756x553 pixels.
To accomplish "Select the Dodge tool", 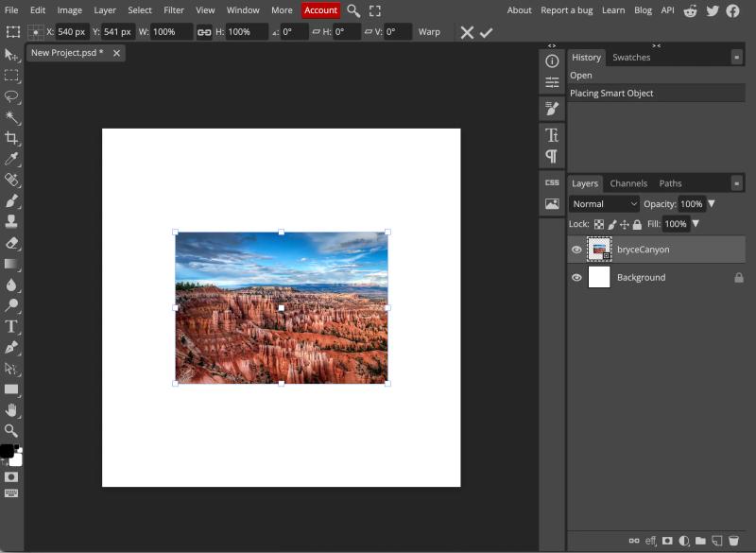I will (11, 305).
